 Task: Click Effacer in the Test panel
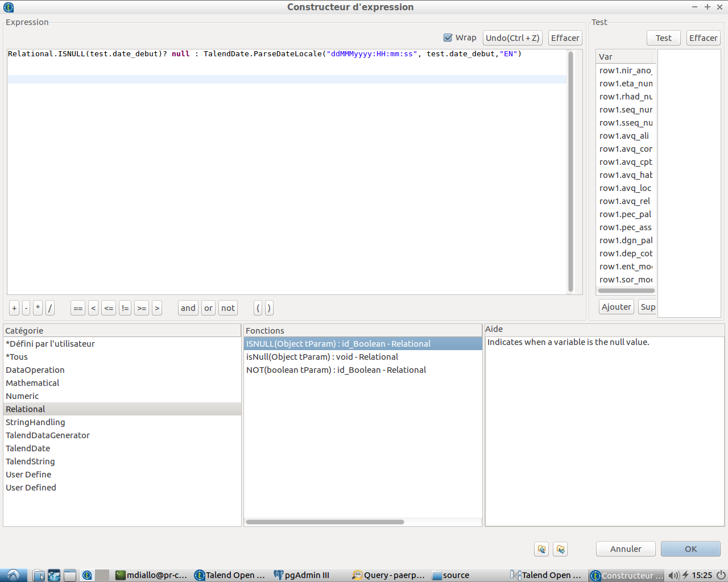click(704, 38)
